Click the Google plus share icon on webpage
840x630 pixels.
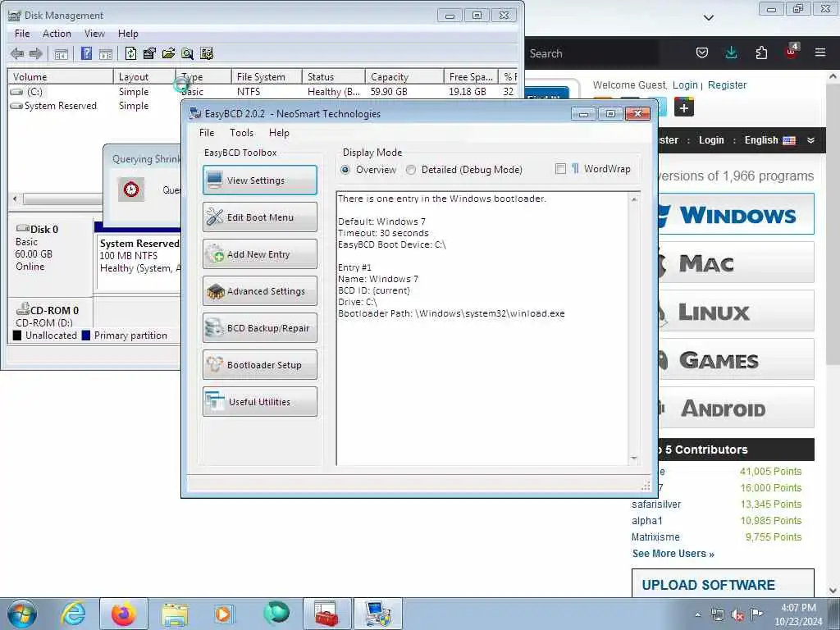click(684, 107)
